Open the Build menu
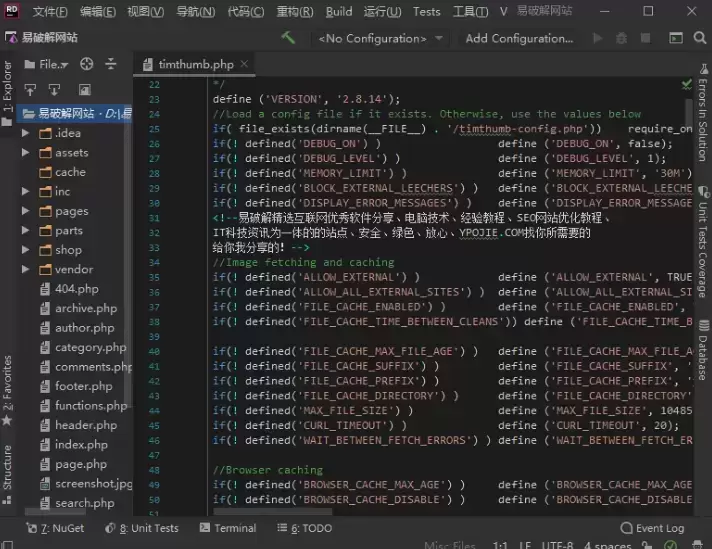 (339, 11)
